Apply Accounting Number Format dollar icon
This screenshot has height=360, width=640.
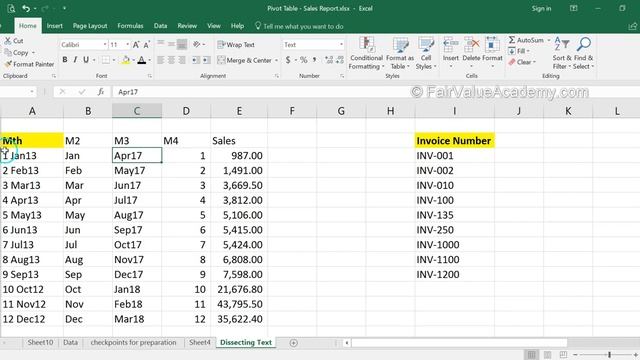click(x=288, y=60)
